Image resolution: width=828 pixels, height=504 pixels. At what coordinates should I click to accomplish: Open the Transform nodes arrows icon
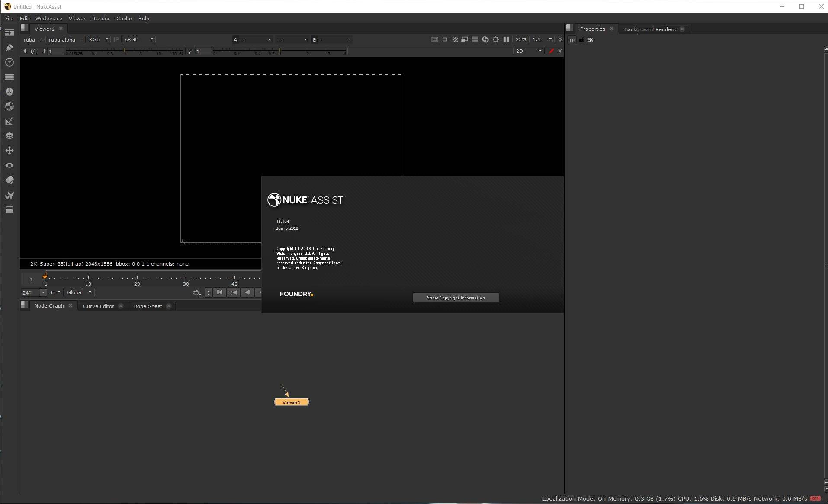[x=10, y=151]
